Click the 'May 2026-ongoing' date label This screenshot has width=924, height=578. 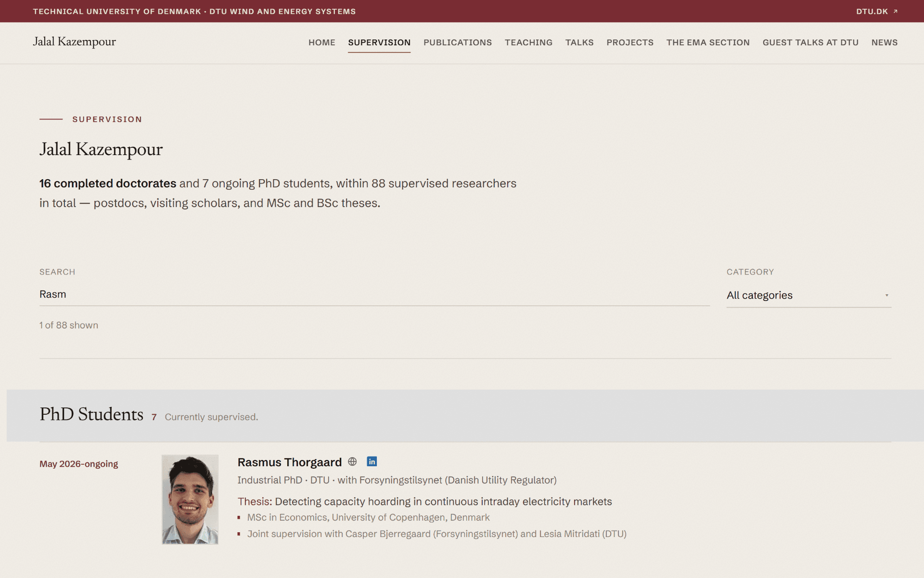point(79,464)
